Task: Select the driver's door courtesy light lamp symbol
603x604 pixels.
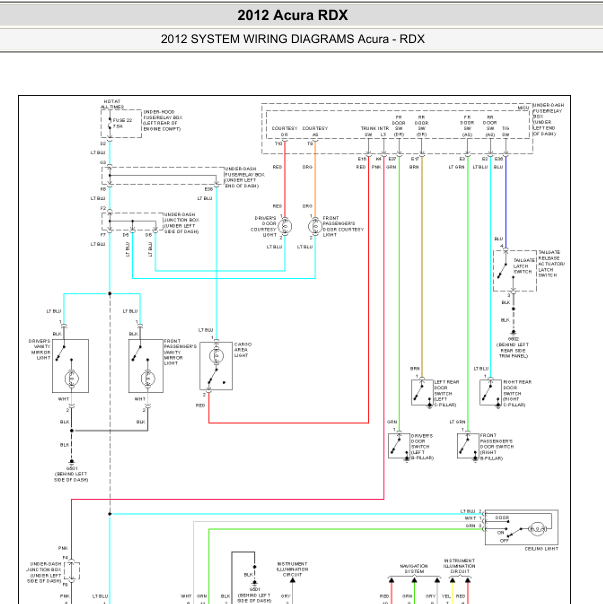Action: tap(285, 226)
